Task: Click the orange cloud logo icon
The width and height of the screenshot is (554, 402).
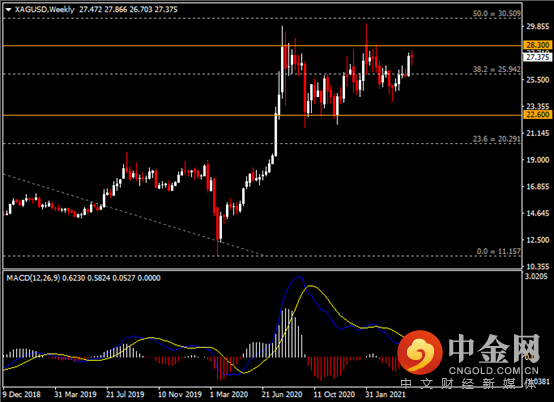Action: 420,352
